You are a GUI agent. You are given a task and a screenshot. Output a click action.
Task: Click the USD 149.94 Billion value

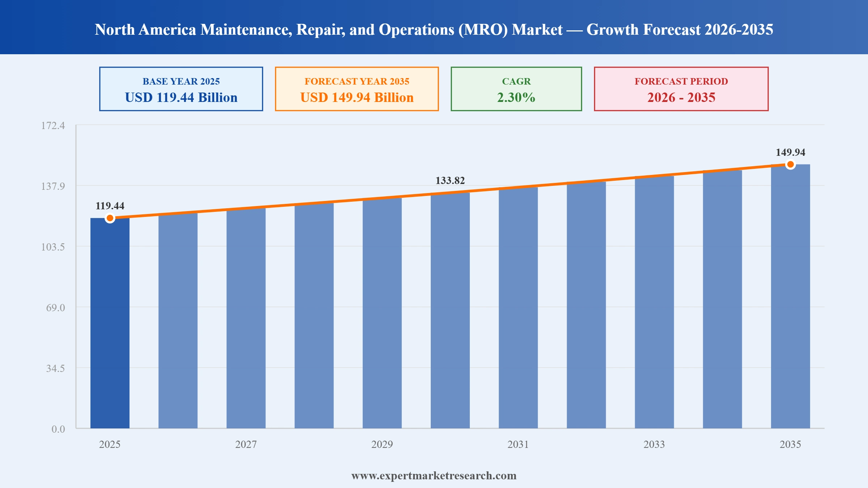pyautogui.click(x=357, y=97)
